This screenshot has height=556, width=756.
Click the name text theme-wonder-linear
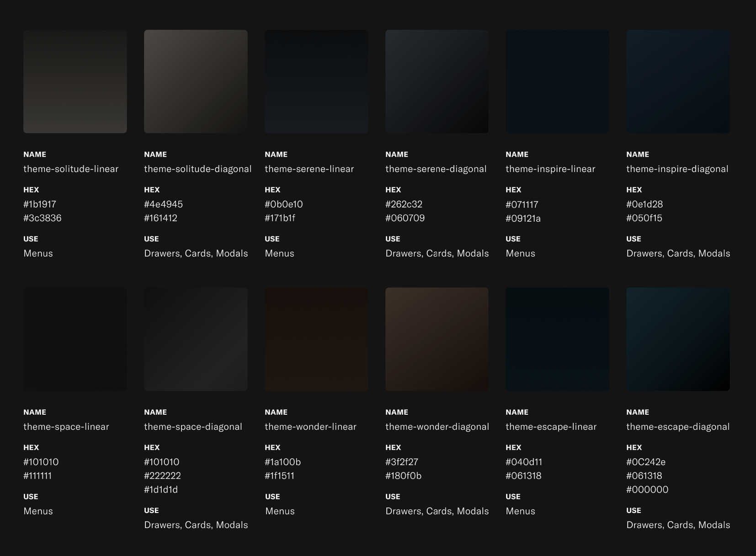pyautogui.click(x=310, y=427)
